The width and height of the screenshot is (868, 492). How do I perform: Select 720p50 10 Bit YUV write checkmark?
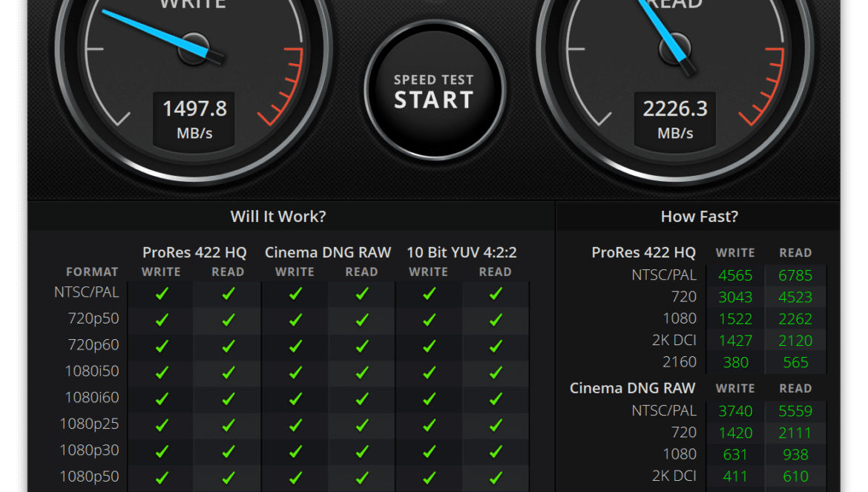429,319
